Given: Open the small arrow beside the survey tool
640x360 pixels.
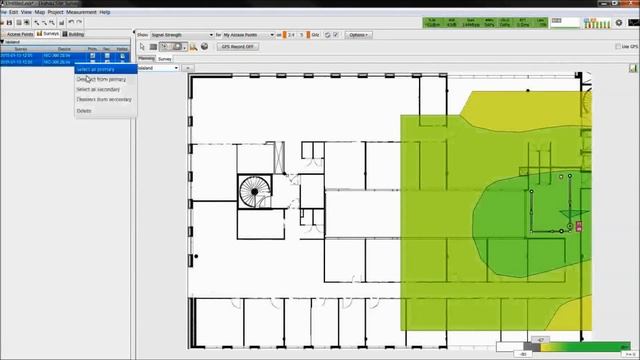Looking at the screenshot, I should pos(184,48).
